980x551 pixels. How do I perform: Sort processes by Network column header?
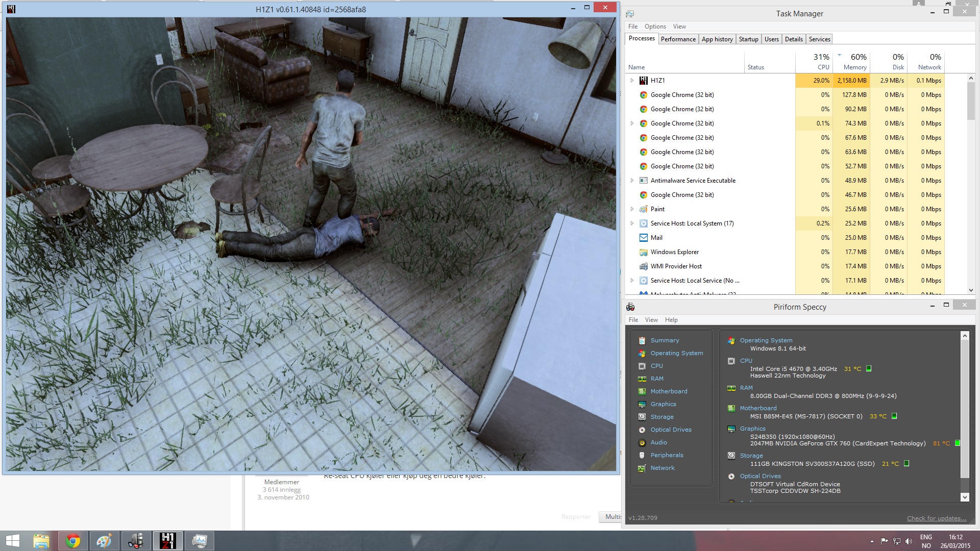pos(925,61)
